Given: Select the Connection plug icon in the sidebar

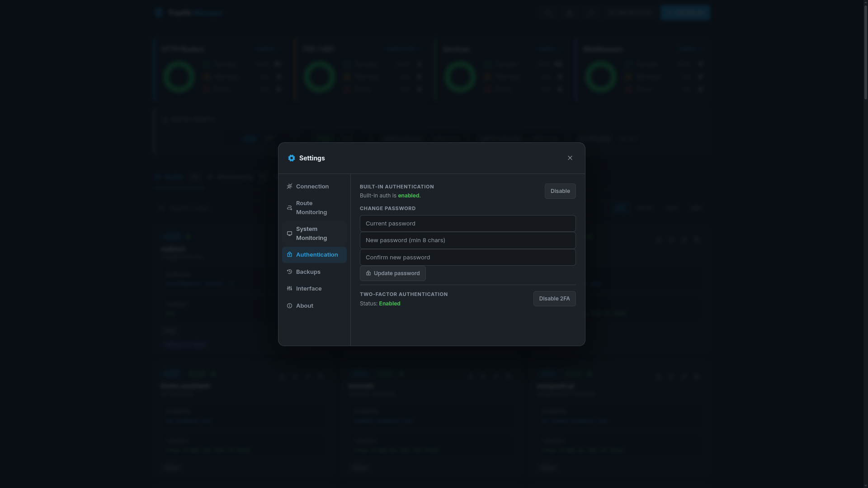Looking at the screenshot, I should (289, 186).
